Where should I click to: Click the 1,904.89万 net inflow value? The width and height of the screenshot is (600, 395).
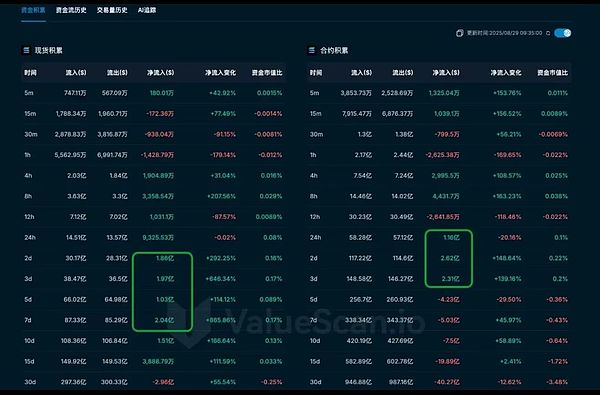pyautogui.click(x=158, y=176)
